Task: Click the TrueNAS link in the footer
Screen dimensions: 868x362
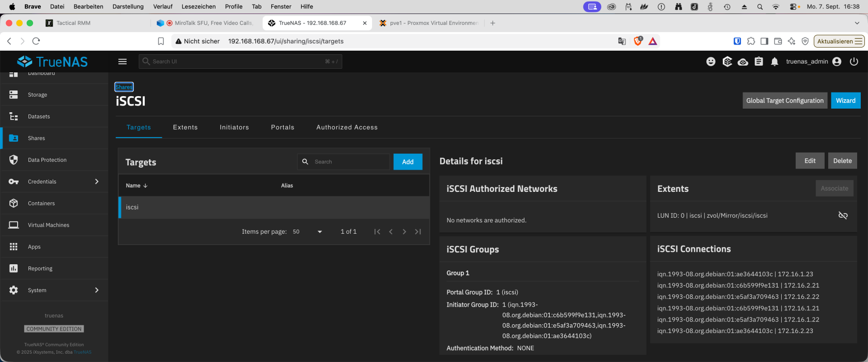Action: (83, 352)
